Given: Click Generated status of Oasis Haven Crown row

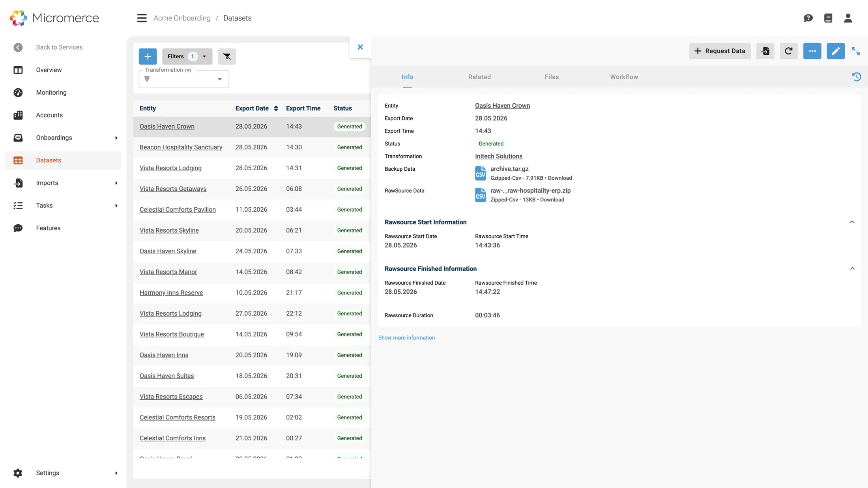Looking at the screenshot, I should pos(349,127).
